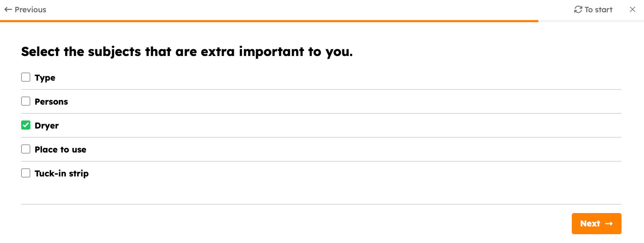Click the orange Next button
This screenshot has width=644, height=243.
tap(596, 223)
